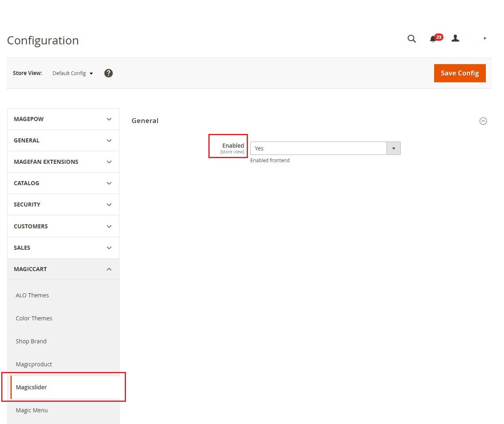This screenshot has height=424, width=504.
Task: Collapse the General section circle arrow
Action: pyautogui.click(x=483, y=121)
